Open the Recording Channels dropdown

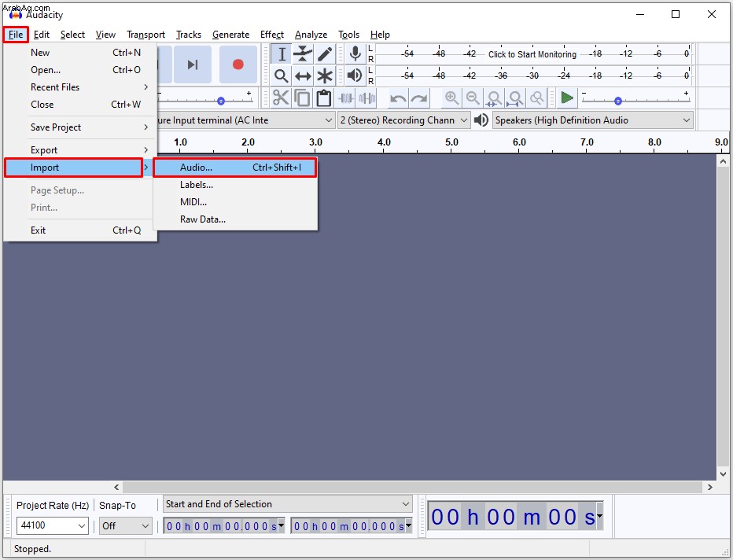coord(464,120)
